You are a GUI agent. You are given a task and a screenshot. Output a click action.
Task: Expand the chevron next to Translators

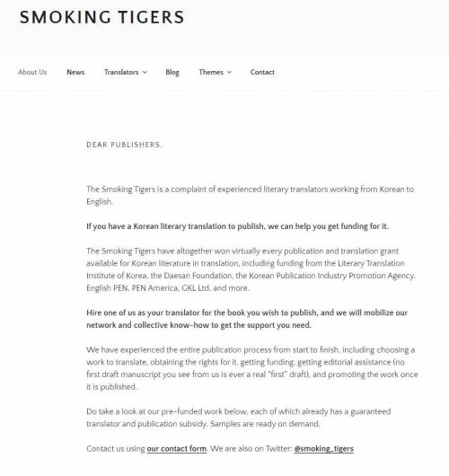tap(145, 72)
